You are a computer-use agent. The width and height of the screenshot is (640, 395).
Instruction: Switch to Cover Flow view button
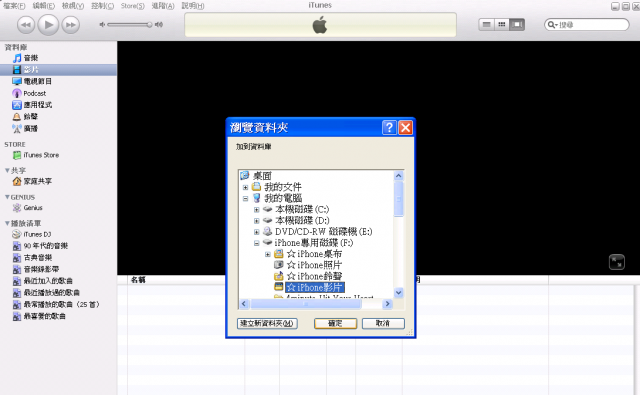click(517, 24)
